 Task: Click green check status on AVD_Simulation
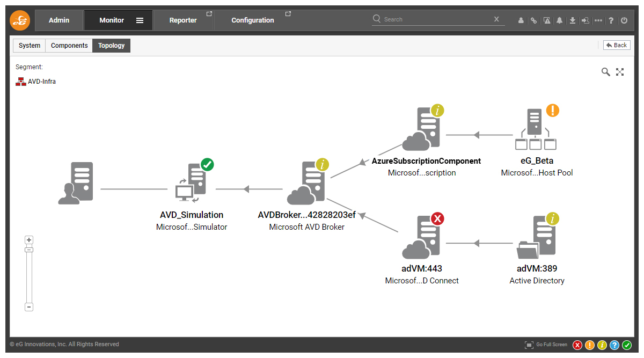[x=207, y=164]
